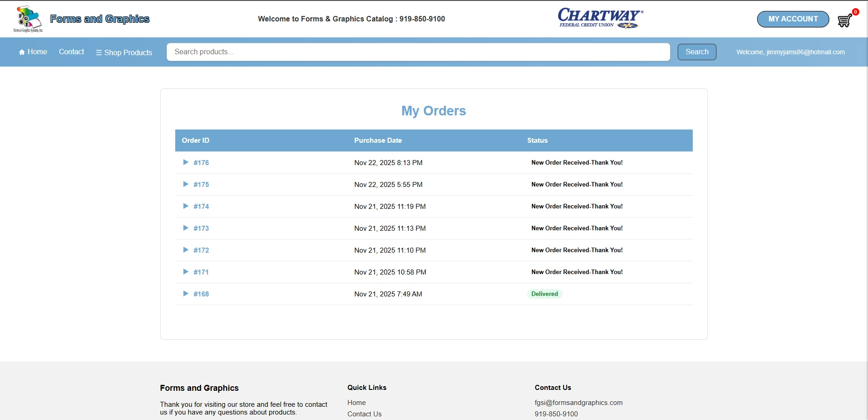Expand order #173 row triangle

[186, 228]
